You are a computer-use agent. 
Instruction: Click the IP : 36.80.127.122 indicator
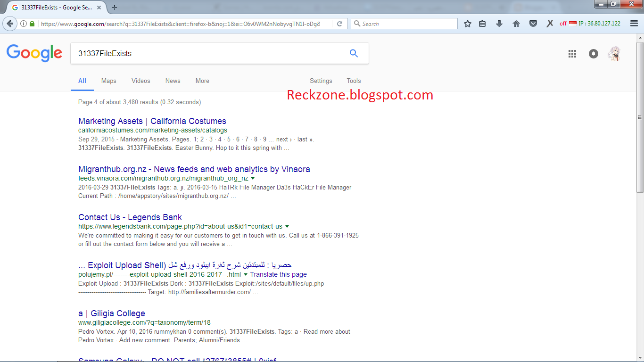pos(599,24)
